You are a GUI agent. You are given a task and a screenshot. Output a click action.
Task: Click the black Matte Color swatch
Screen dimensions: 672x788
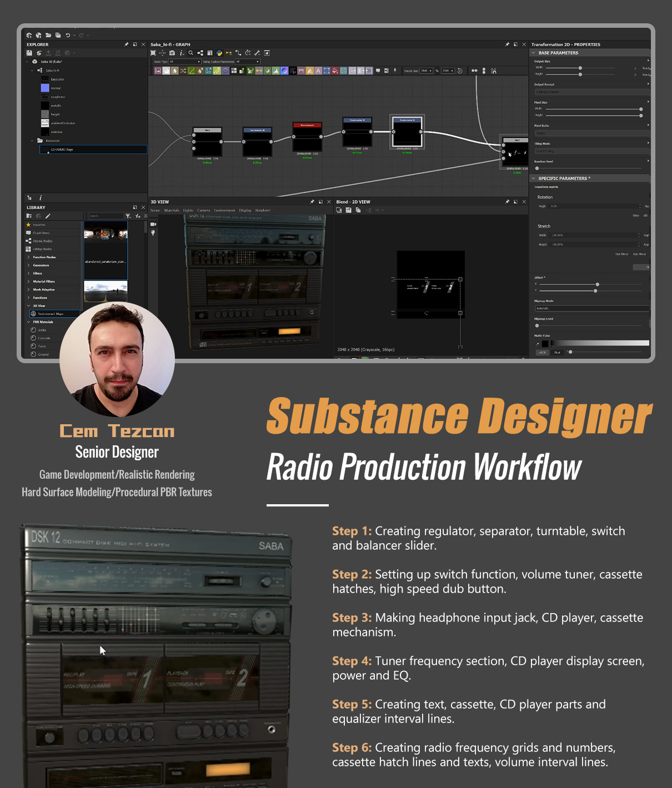pyautogui.click(x=545, y=344)
